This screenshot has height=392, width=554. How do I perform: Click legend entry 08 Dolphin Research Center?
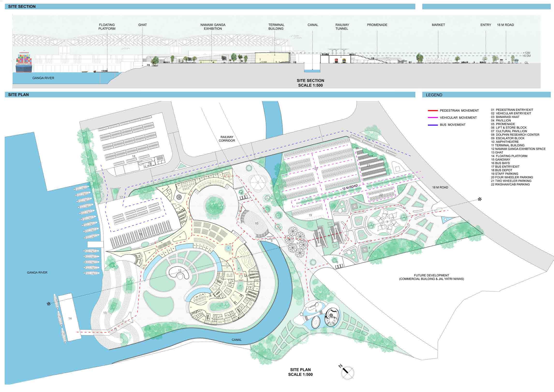click(515, 135)
